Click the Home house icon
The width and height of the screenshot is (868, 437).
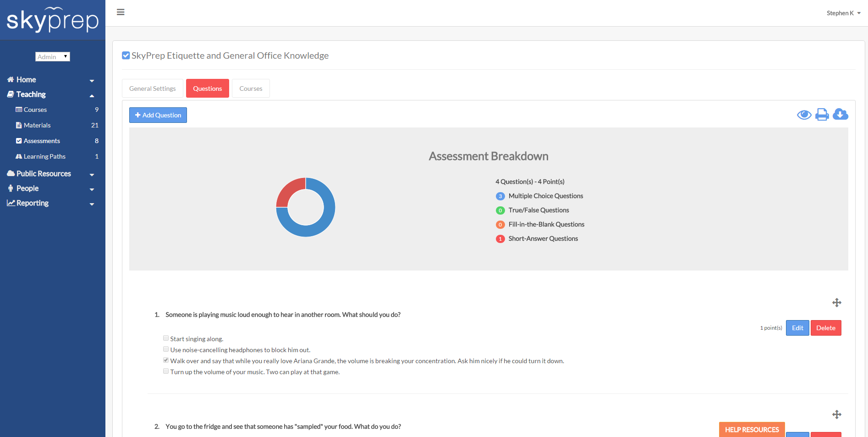click(11, 79)
